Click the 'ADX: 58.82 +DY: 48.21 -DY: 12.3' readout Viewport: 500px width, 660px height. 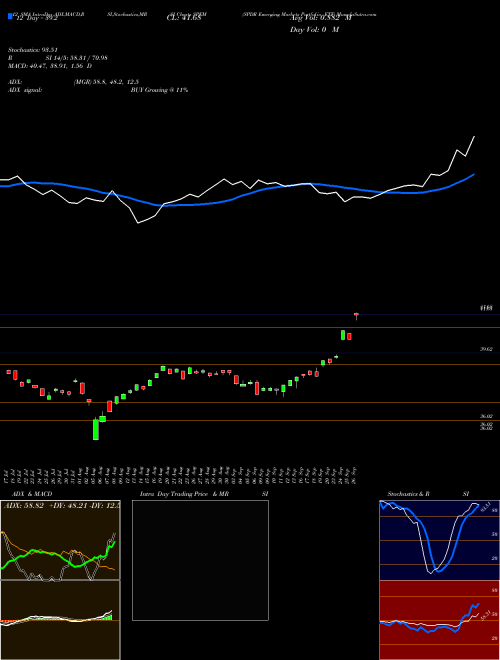pyautogui.click(x=61, y=505)
